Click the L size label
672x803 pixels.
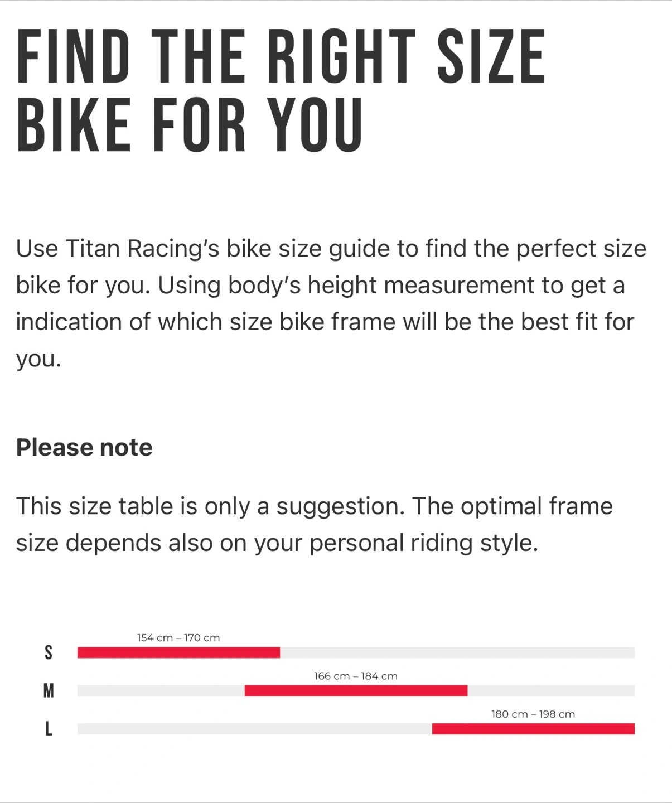49,729
